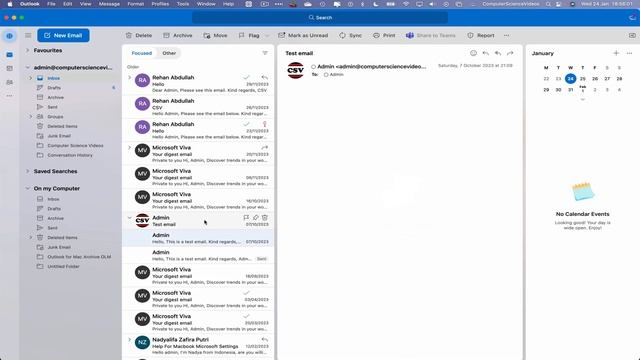Switch to the Other inbox tab
The width and height of the screenshot is (640, 360).
(169, 53)
